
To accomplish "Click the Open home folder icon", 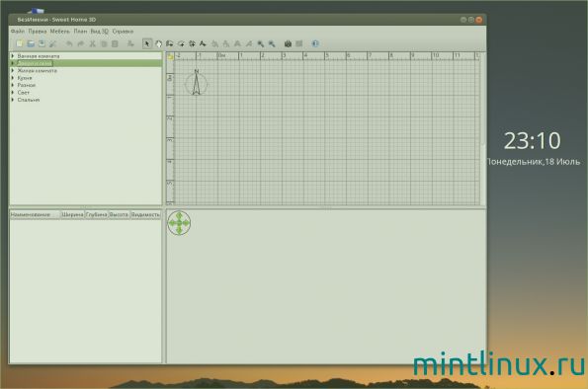I will [31, 43].
